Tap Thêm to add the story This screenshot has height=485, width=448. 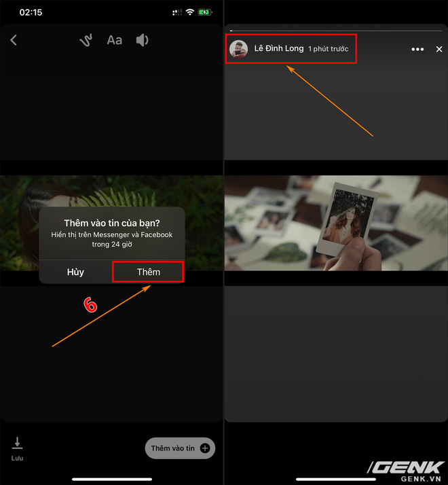pyautogui.click(x=149, y=272)
